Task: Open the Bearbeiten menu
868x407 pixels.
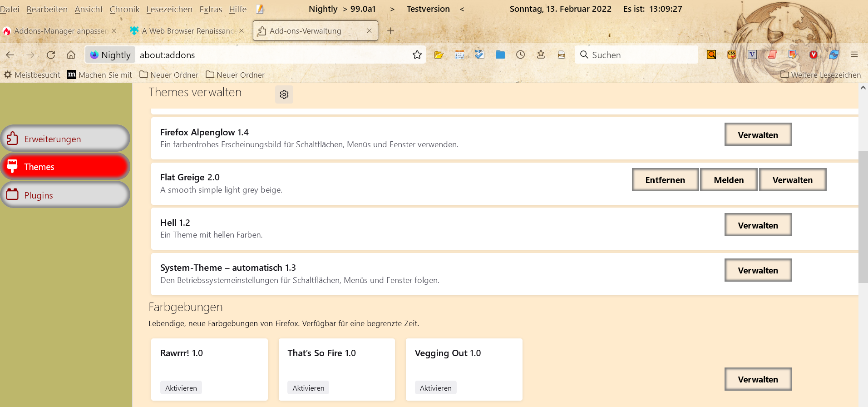Action: pos(47,9)
